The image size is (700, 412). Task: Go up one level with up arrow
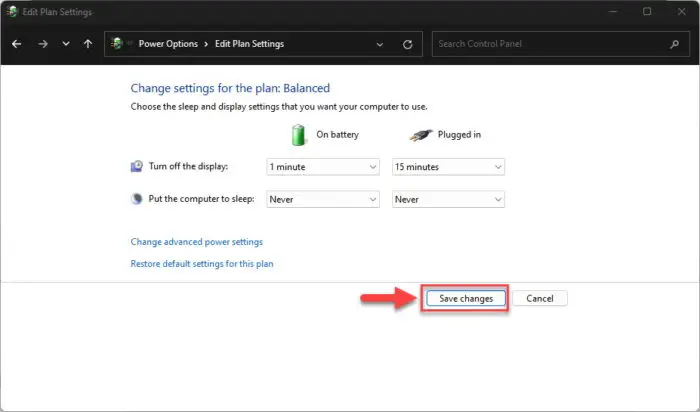click(x=88, y=44)
